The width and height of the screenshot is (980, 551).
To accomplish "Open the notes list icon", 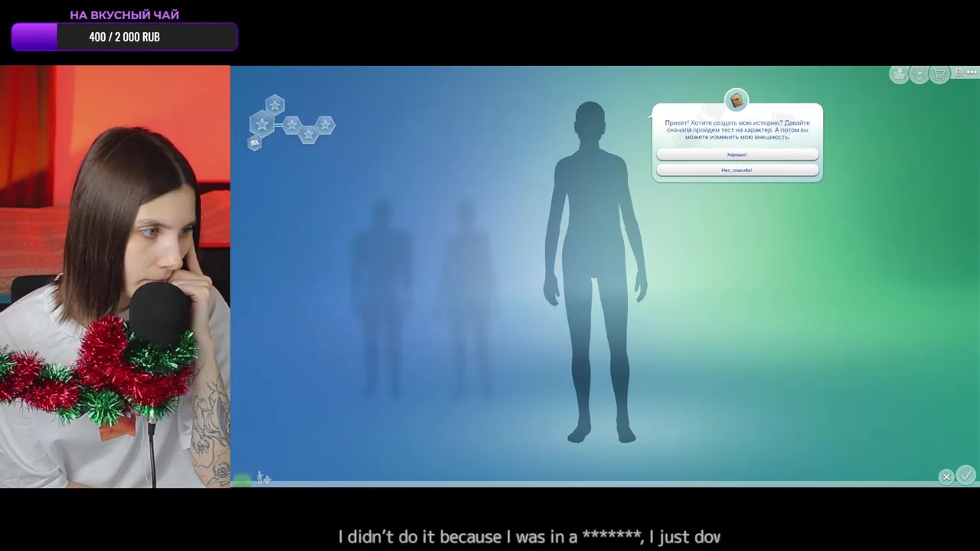I will (959, 73).
